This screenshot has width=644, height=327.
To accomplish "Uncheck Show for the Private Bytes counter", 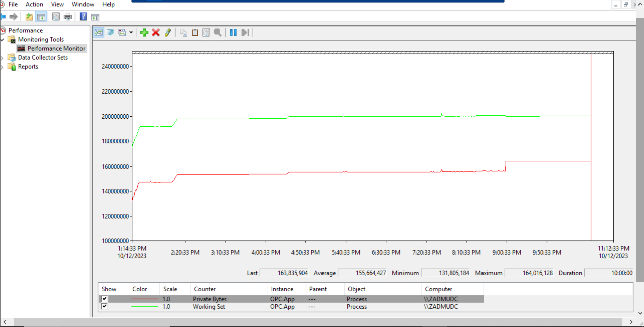I will pos(104,299).
